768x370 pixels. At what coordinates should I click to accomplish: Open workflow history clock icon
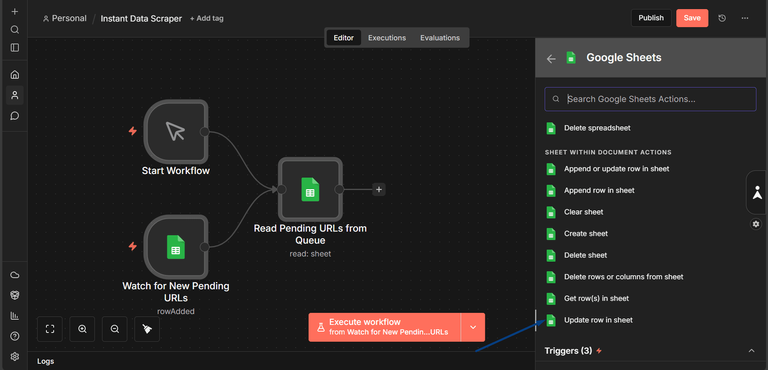722,18
